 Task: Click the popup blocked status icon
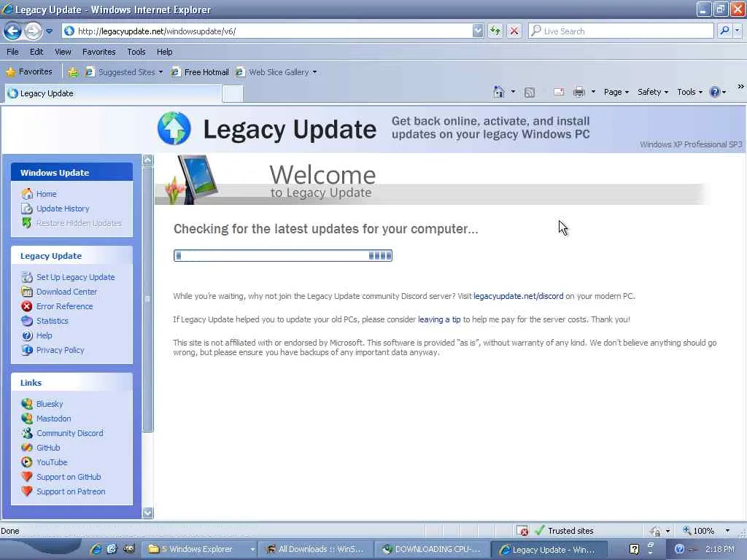[x=522, y=531]
